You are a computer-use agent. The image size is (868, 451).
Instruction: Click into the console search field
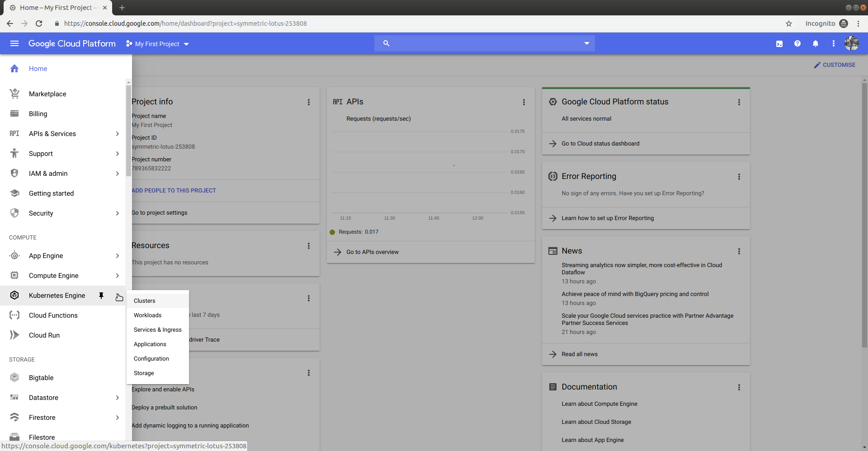pos(484,43)
